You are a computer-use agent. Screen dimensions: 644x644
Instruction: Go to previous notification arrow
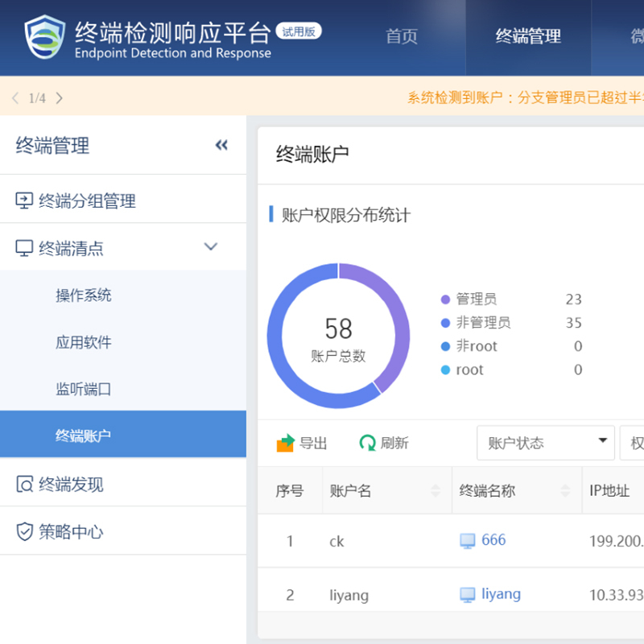click(15, 98)
